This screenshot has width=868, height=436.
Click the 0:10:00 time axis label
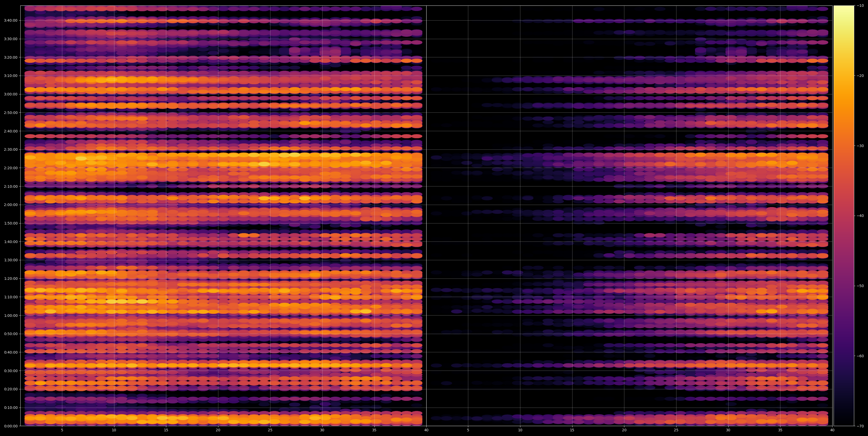coord(10,407)
